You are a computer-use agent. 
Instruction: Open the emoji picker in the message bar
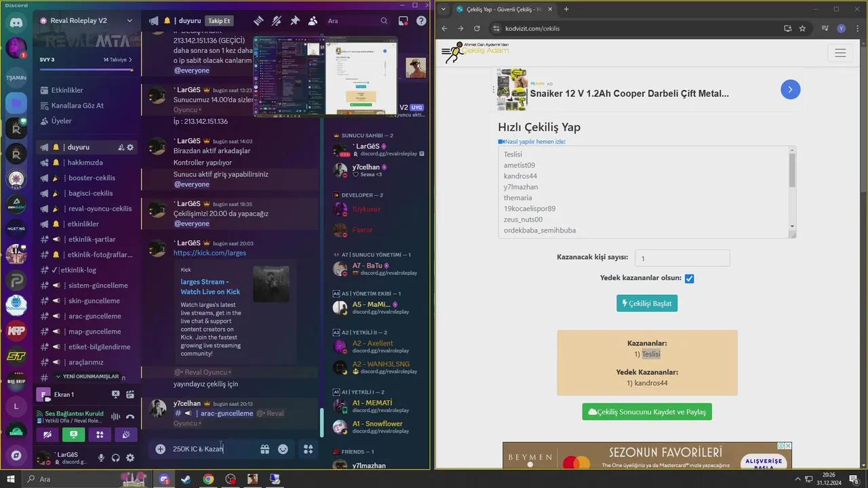click(283, 449)
